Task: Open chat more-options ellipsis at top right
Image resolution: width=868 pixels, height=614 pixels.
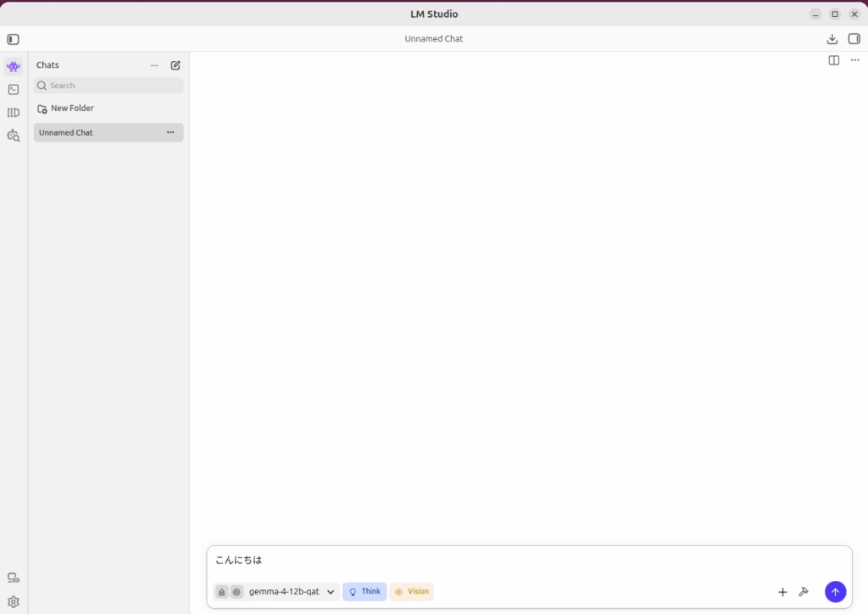Action: [x=855, y=60]
